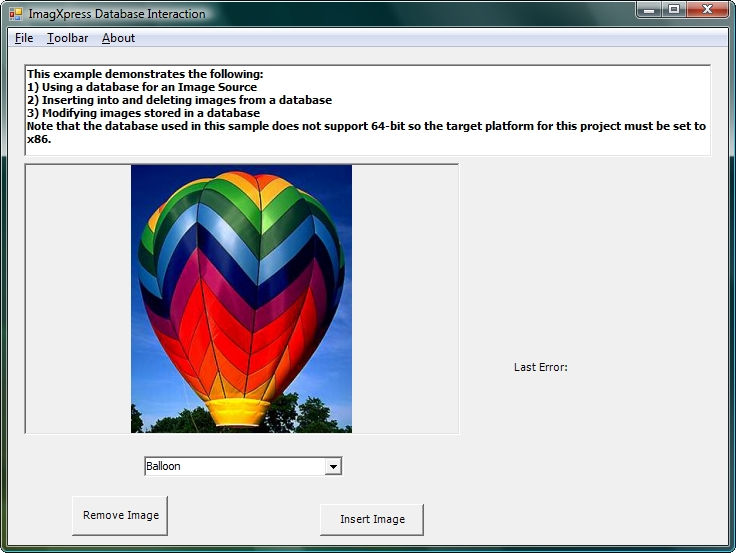This screenshot has width=736, height=553.
Task: Expand the Balloon image dropdown arrow
Action: coord(333,467)
